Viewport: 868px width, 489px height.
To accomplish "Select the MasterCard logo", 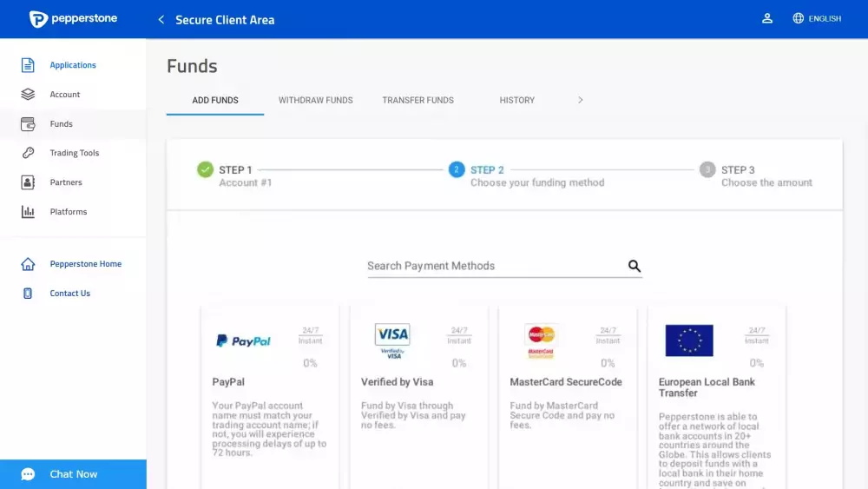I will 541,341.
